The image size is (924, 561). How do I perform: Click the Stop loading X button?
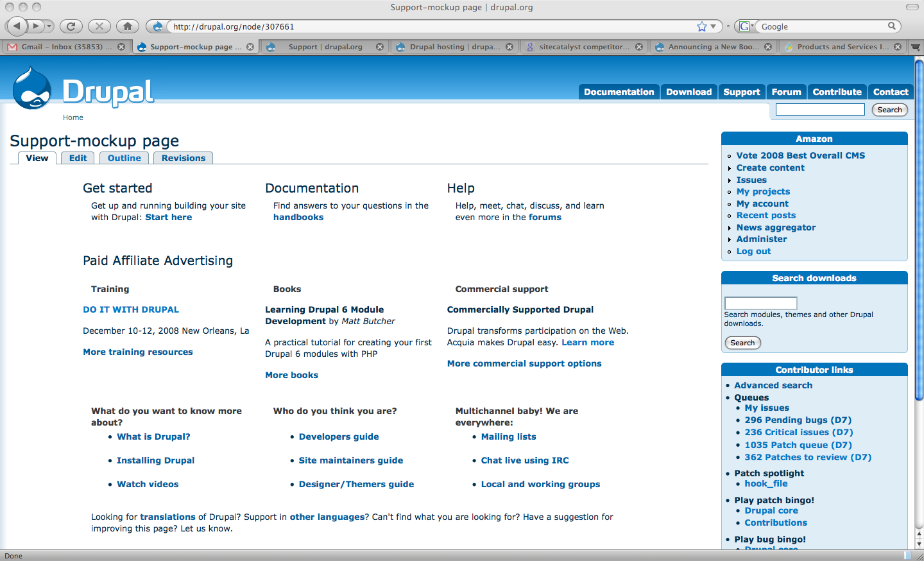(x=99, y=26)
